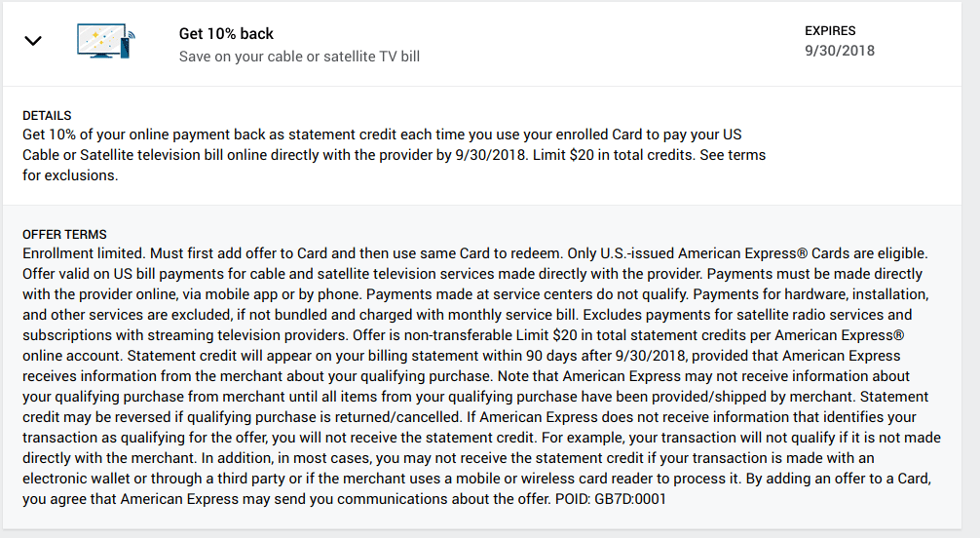Collapse the offer with the chevron arrow

(32, 41)
